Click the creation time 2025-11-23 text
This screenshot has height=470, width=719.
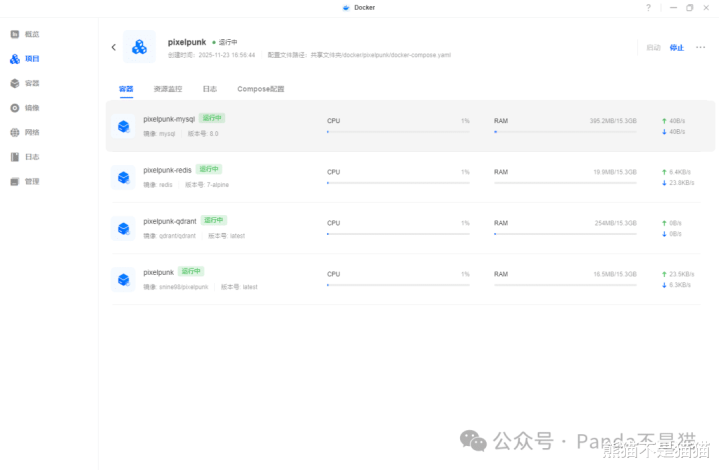[227, 55]
